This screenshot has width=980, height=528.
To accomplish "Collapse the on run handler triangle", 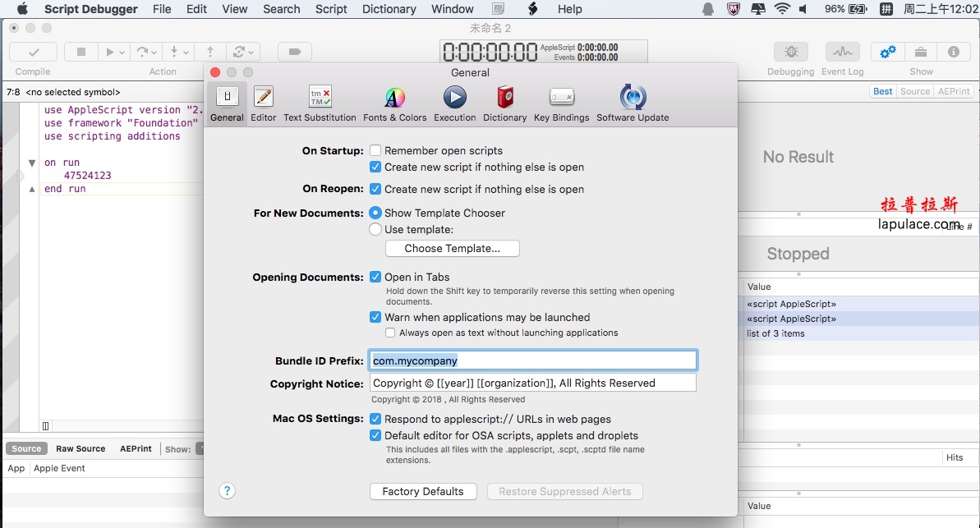I will tap(32, 163).
